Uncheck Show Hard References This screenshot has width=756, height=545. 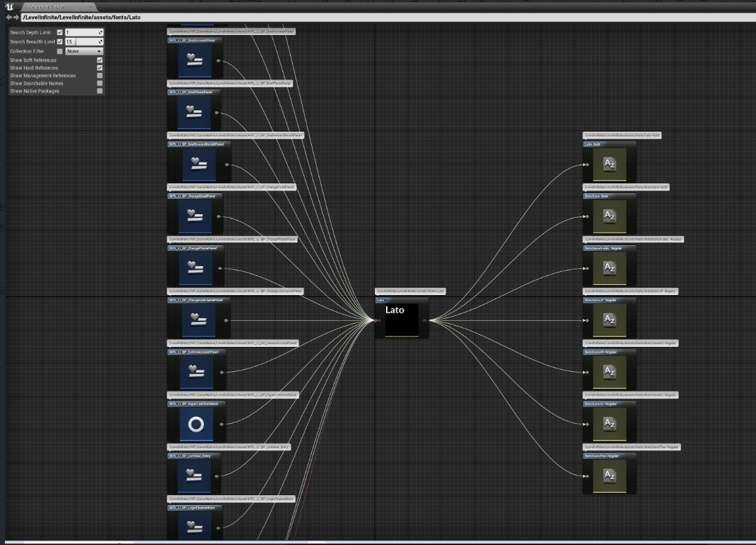(x=99, y=68)
